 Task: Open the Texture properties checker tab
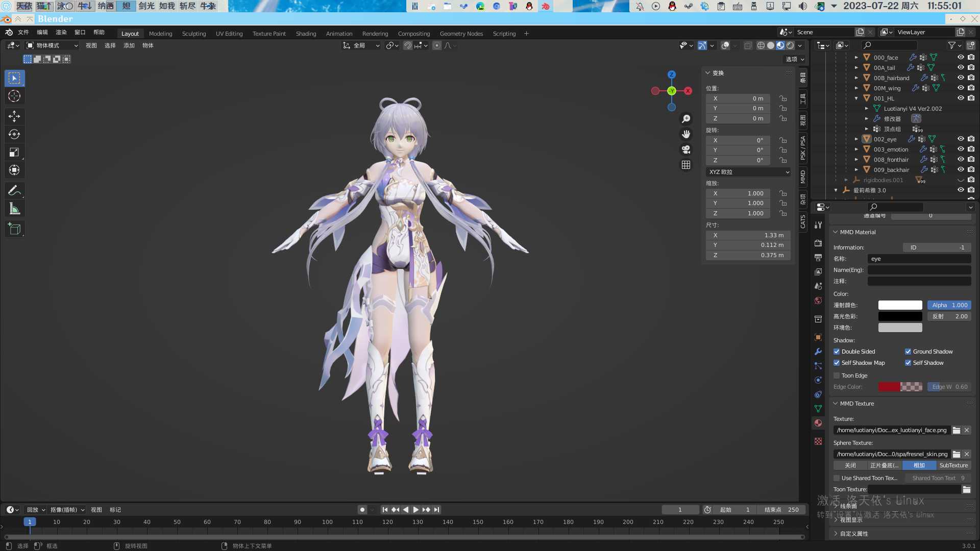(818, 441)
